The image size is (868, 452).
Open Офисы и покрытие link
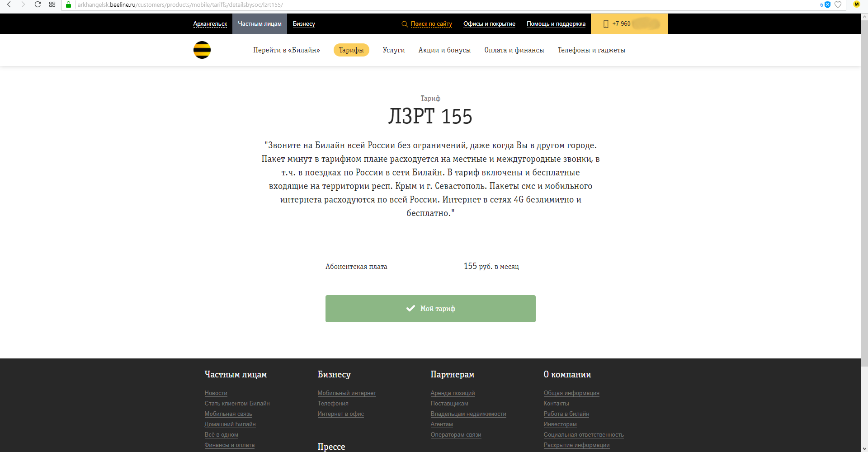pyautogui.click(x=489, y=24)
